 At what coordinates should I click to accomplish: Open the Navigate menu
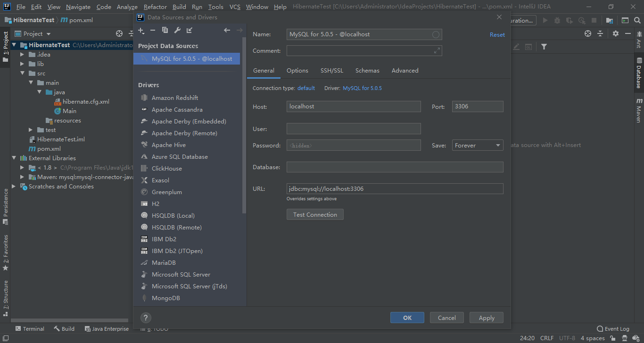pos(78,7)
